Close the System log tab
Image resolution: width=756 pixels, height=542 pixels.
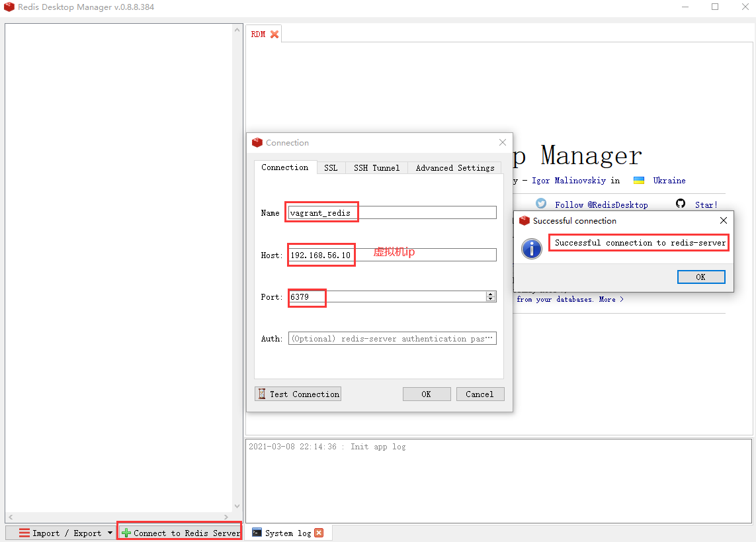[319, 533]
